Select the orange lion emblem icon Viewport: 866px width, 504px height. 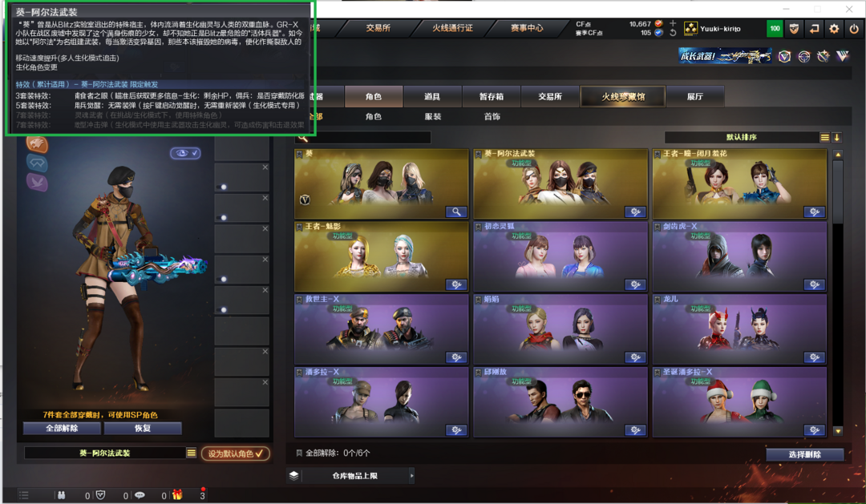coord(37,144)
